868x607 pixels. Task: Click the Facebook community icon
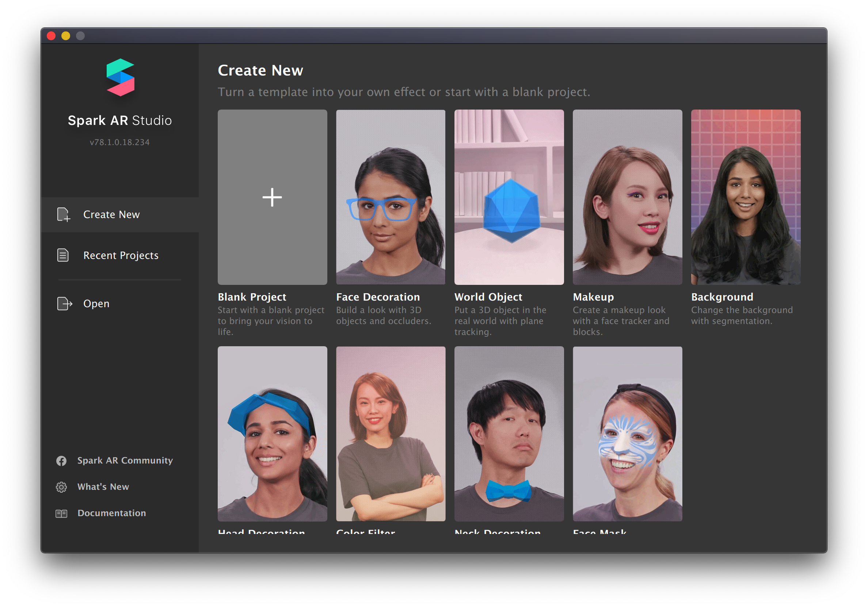61,461
